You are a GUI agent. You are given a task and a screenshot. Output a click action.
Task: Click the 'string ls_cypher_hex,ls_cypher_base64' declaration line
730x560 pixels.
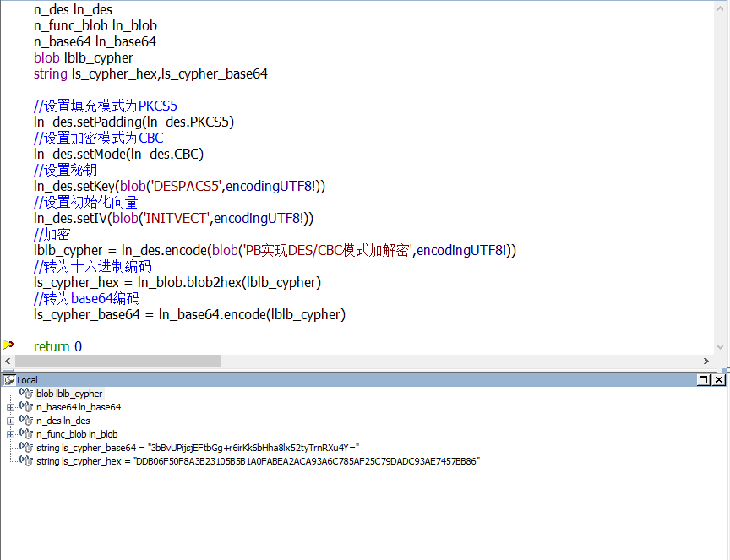[150, 74]
